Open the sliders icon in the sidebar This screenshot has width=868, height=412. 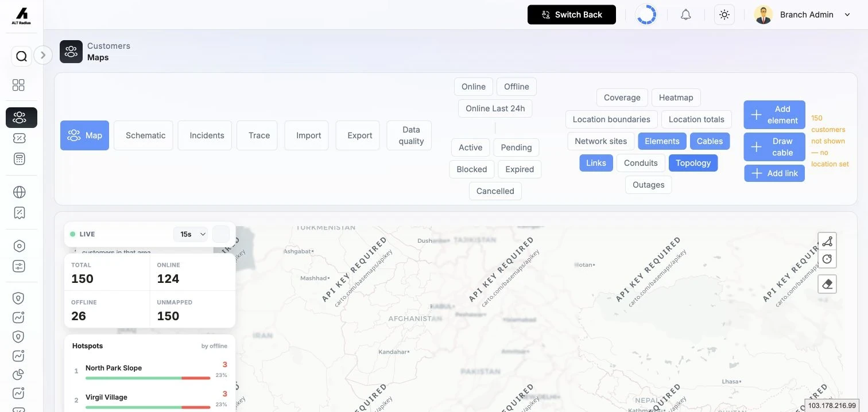point(19,266)
